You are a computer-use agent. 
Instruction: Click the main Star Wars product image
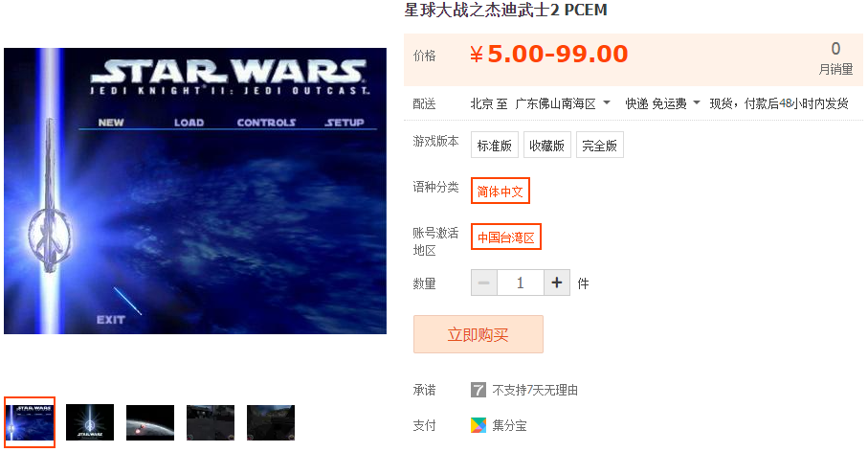[x=195, y=192]
